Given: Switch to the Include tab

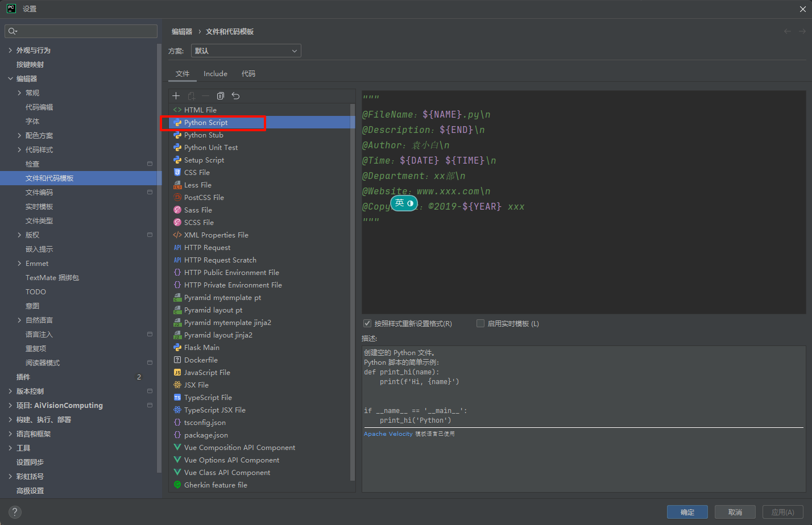Looking at the screenshot, I should click(x=216, y=74).
